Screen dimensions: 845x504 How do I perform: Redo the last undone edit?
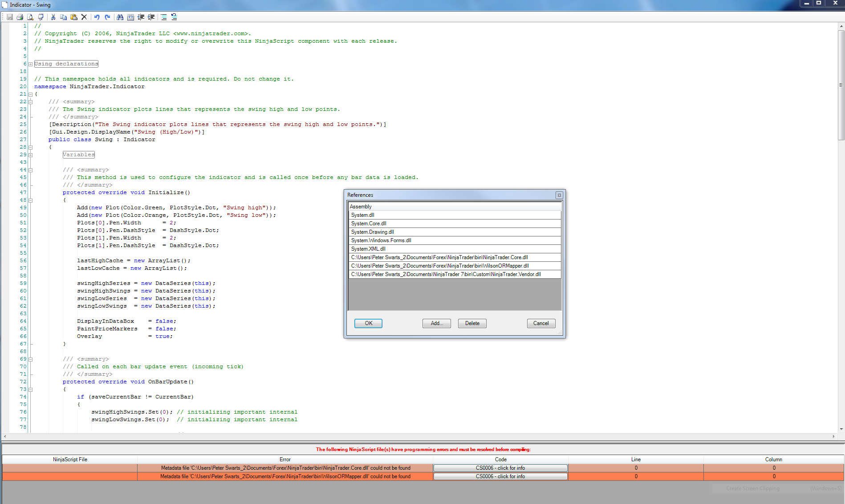coord(107,17)
